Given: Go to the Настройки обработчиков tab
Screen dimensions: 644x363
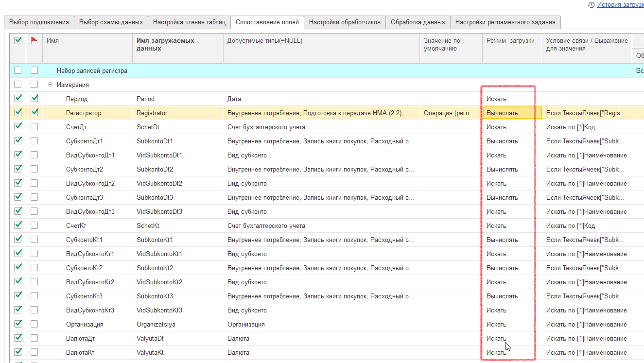Looking at the screenshot, I should pos(345,22).
